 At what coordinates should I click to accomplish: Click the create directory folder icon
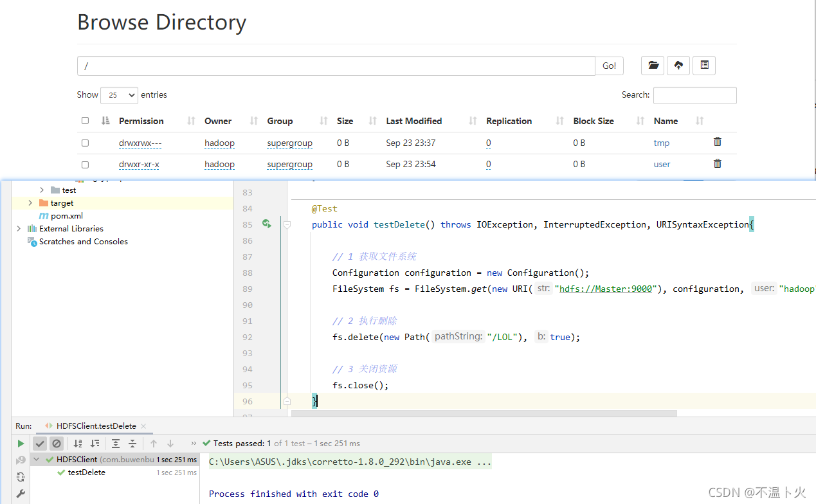tap(653, 66)
